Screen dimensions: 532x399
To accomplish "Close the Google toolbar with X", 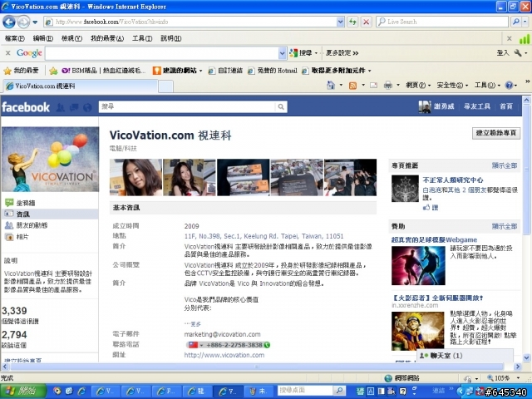I will pyautogui.click(x=7, y=52).
